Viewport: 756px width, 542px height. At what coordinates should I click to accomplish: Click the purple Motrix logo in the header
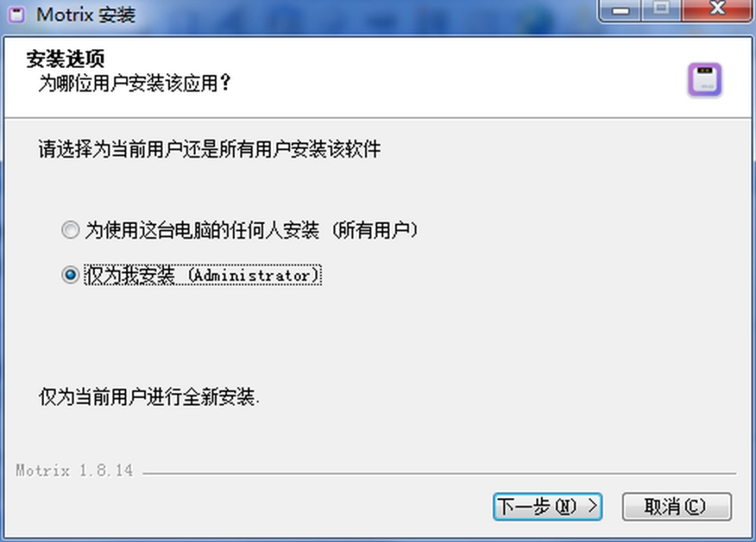[x=704, y=80]
